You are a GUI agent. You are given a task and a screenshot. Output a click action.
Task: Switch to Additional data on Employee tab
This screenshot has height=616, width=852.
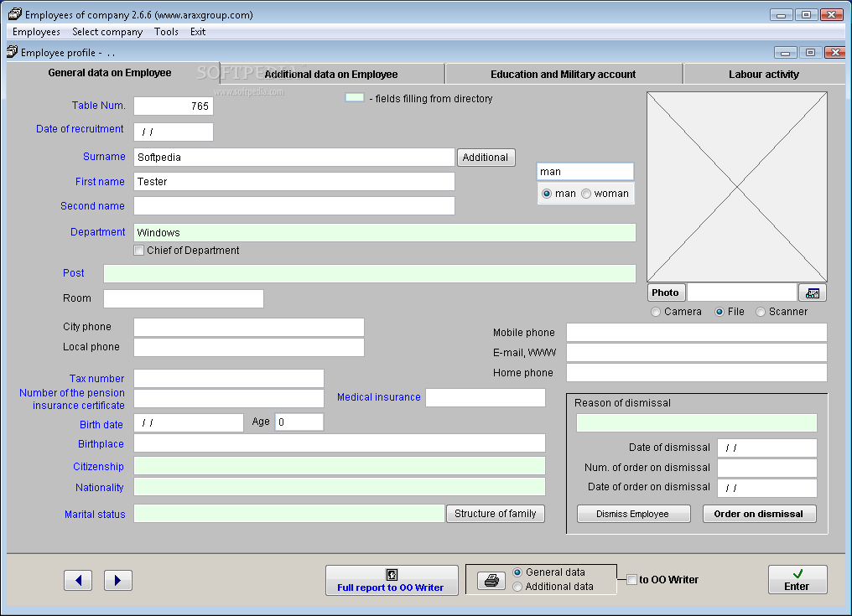tap(331, 75)
